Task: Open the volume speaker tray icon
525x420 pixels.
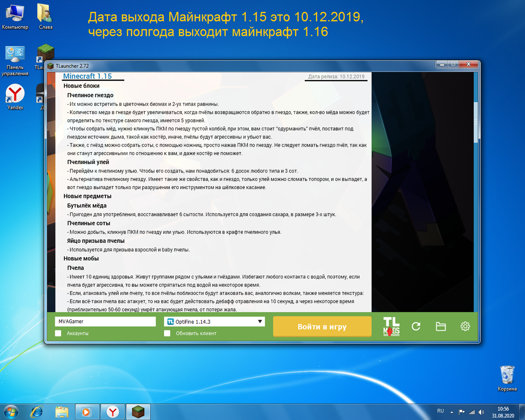Action: click(x=482, y=412)
